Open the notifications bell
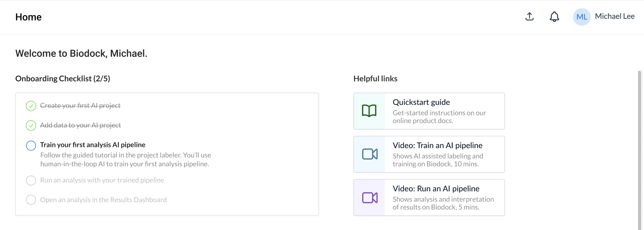Image resolution: width=644 pixels, height=230 pixels. [554, 17]
